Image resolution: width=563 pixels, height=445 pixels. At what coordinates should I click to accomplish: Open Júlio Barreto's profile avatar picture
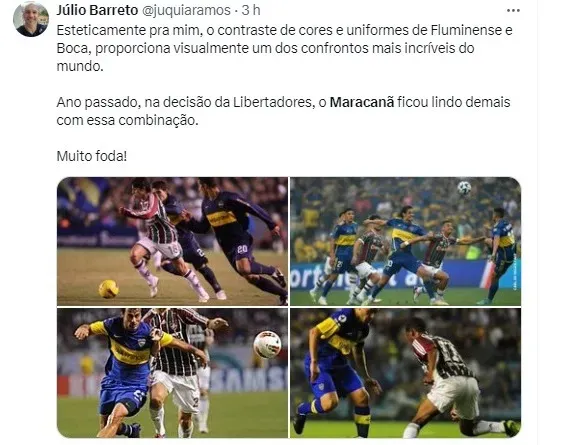tap(31, 19)
